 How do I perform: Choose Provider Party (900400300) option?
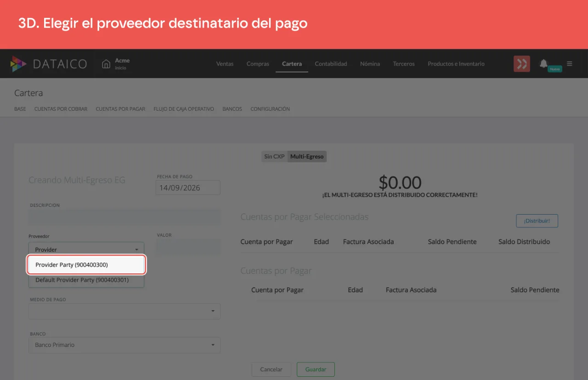(x=86, y=265)
